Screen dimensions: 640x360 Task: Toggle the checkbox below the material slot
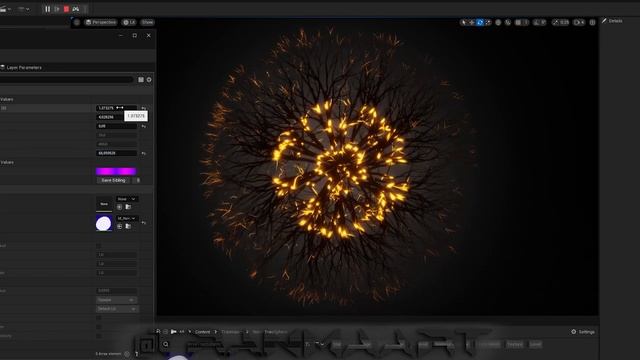coord(99,246)
